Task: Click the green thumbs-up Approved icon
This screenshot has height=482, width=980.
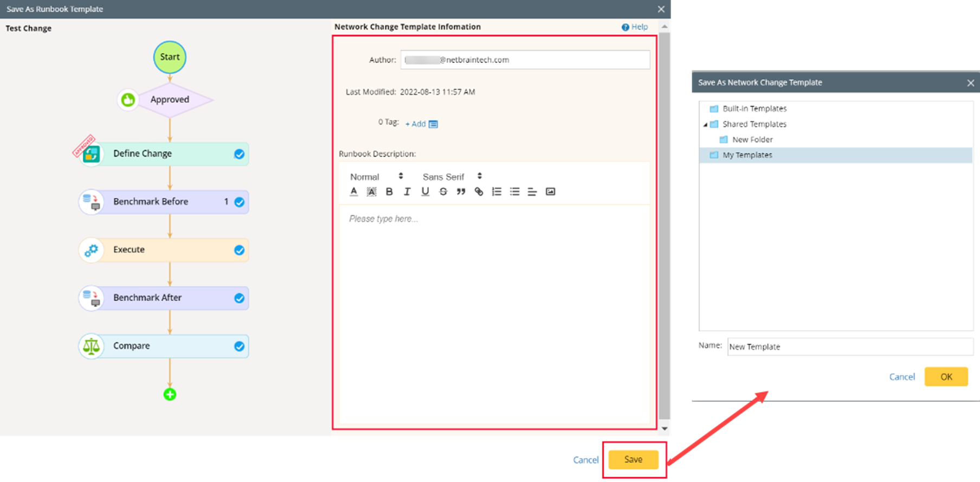Action: click(128, 100)
